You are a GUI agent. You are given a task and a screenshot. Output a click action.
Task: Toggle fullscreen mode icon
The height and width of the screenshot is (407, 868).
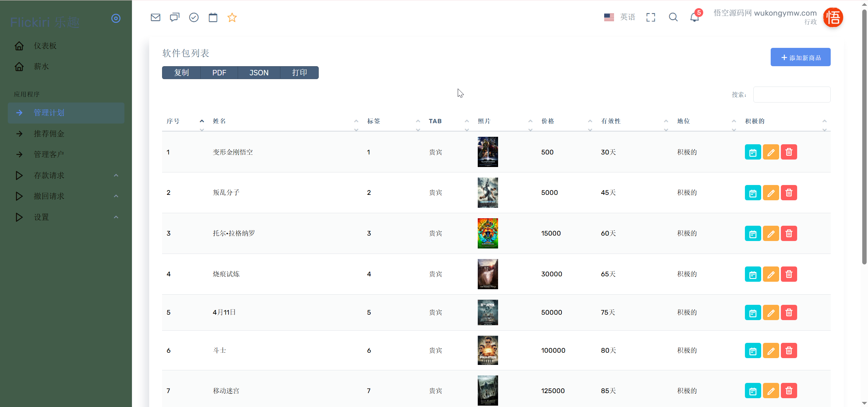651,17
